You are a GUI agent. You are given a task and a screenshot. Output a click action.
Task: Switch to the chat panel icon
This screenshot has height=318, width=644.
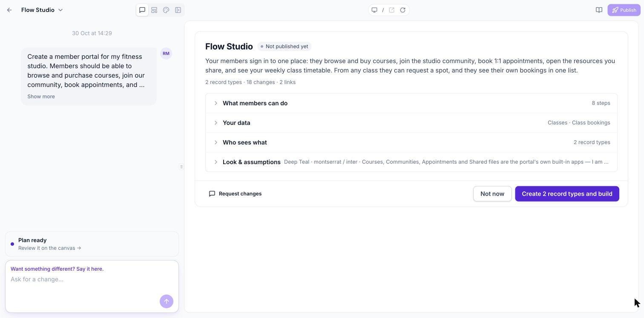pos(142,10)
